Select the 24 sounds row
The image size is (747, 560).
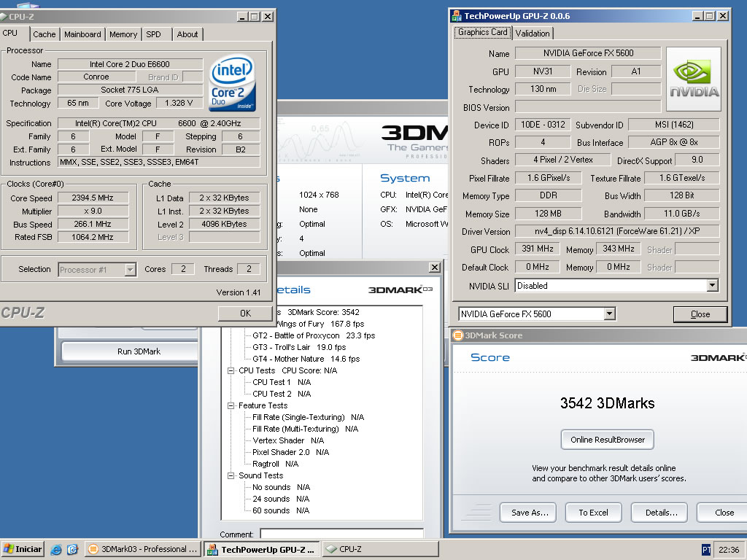[x=281, y=499]
